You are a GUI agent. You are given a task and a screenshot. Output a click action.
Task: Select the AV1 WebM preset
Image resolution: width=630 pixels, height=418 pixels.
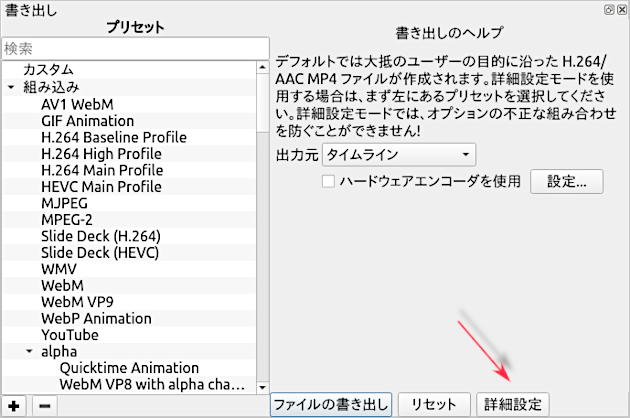(78, 104)
